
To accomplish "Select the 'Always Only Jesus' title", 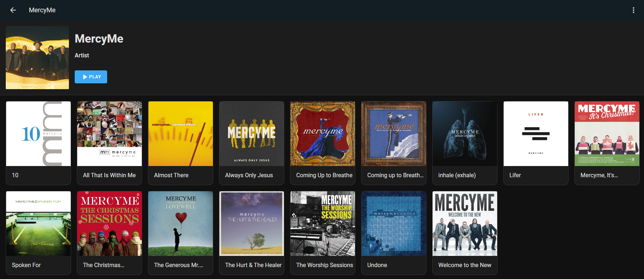I will (249, 175).
